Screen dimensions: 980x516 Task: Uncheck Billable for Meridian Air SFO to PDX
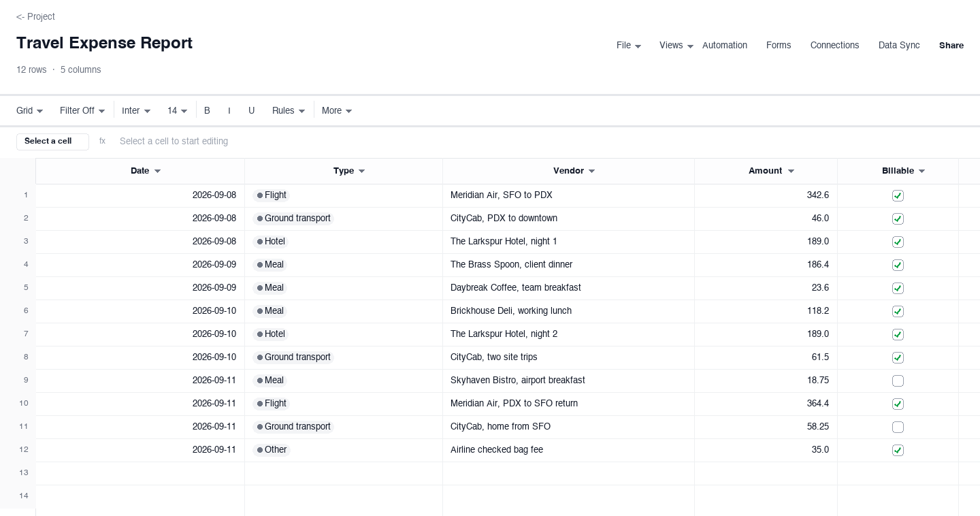898,195
